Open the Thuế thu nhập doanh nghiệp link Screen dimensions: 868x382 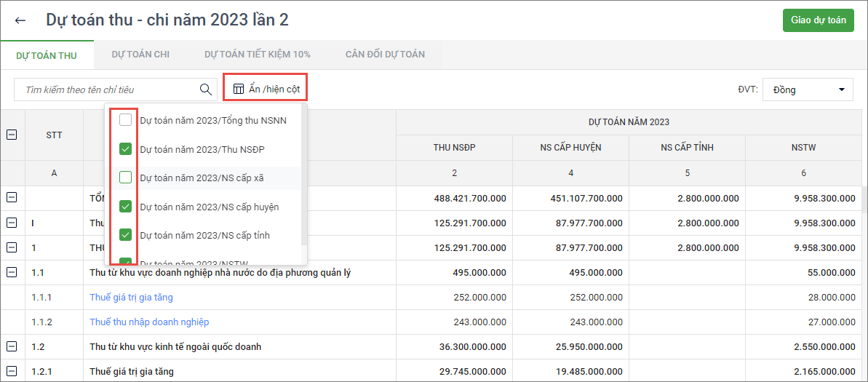(x=149, y=322)
